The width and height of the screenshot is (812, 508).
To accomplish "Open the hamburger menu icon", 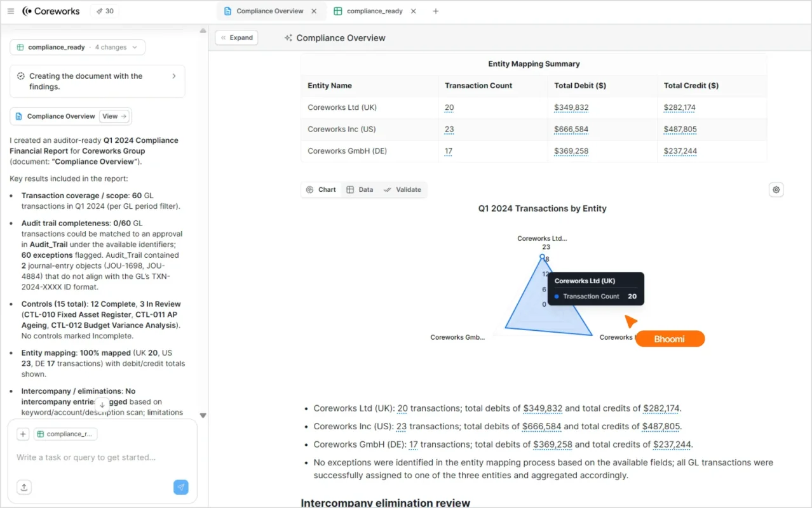I will [x=10, y=11].
